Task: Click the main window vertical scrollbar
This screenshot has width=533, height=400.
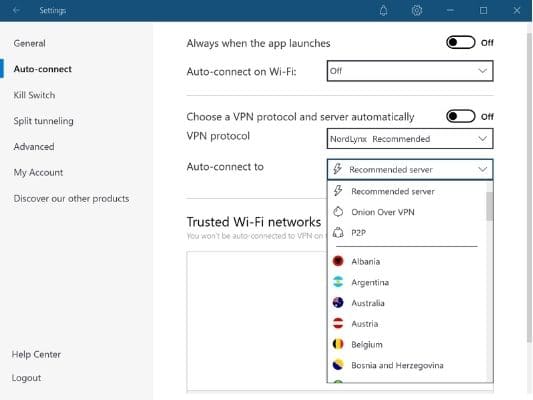Action: 529,188
